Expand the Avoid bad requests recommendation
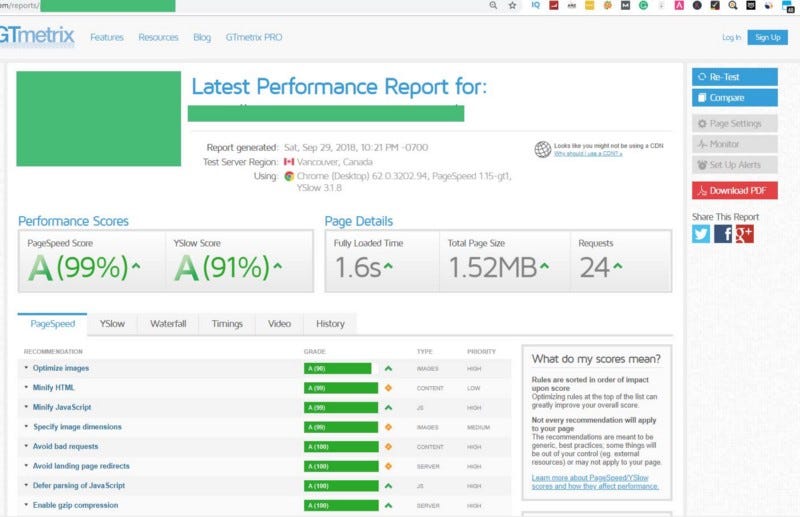The image size is (800, 517). click(65, 446)
